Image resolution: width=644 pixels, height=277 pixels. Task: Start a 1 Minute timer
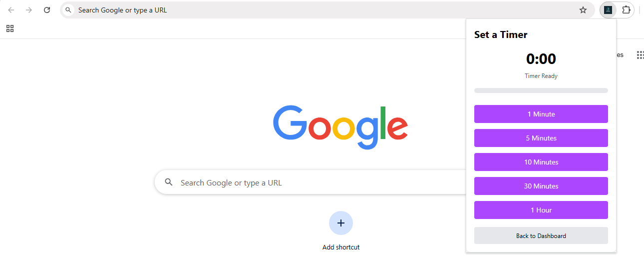click(541, 114)
